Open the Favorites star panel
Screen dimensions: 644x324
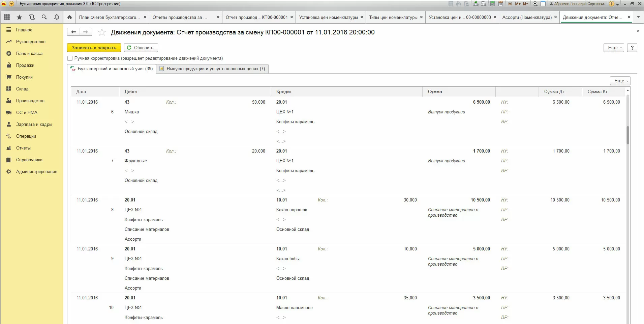pyautogui.click(x=19, y=17)
